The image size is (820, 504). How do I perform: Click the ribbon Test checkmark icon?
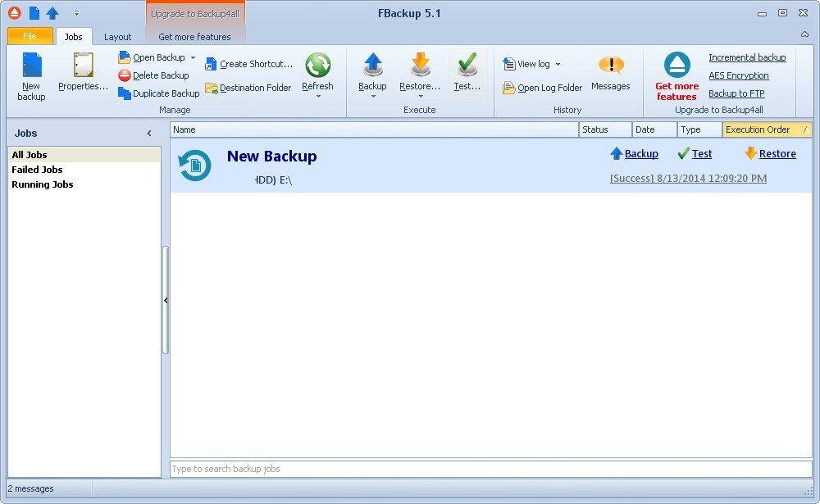(x=467, y=65)
